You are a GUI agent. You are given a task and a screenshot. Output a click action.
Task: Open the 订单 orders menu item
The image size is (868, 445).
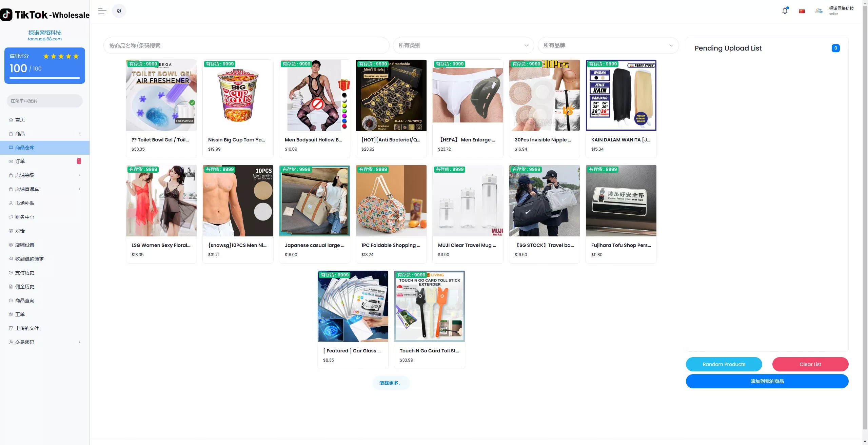click(45, 161)
